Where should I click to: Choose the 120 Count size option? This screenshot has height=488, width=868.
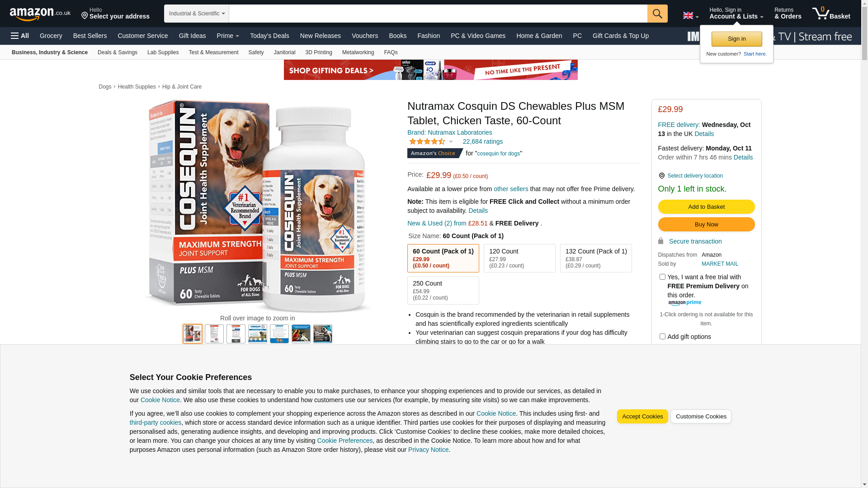click(x=519, y=258)
